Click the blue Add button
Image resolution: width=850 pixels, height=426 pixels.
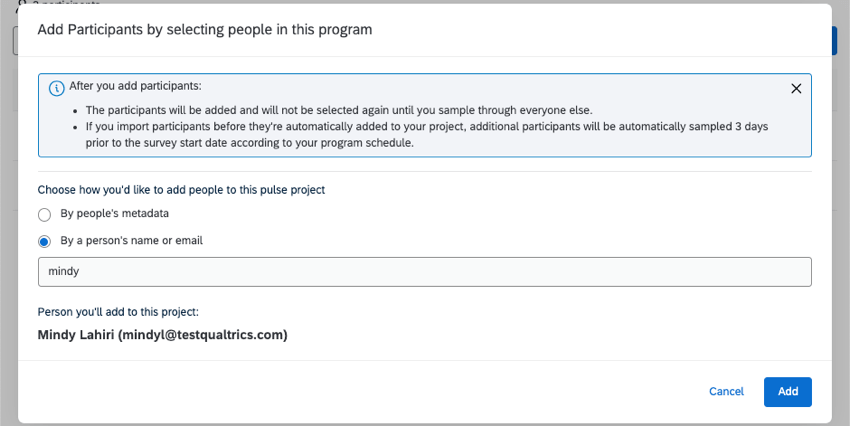coord(787,391)
